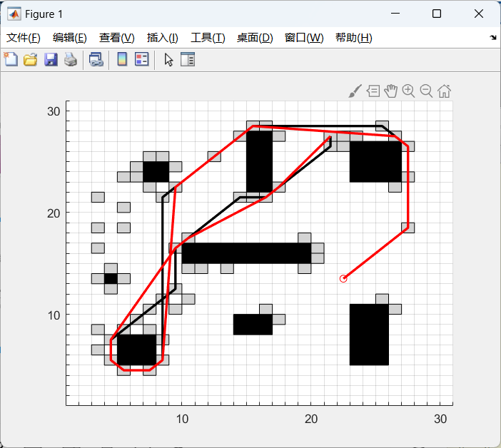
Task: Click y-axis tick label 10
Action: [x=54, y=315]
